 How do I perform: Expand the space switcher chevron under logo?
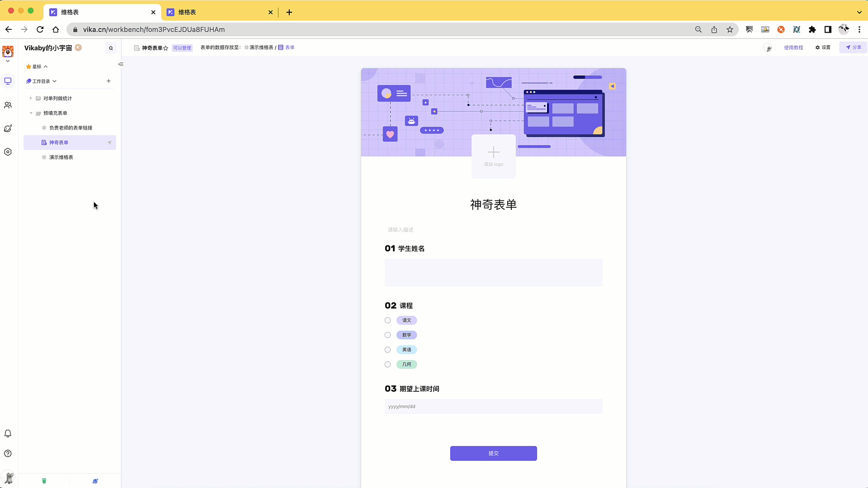[8, 61]
